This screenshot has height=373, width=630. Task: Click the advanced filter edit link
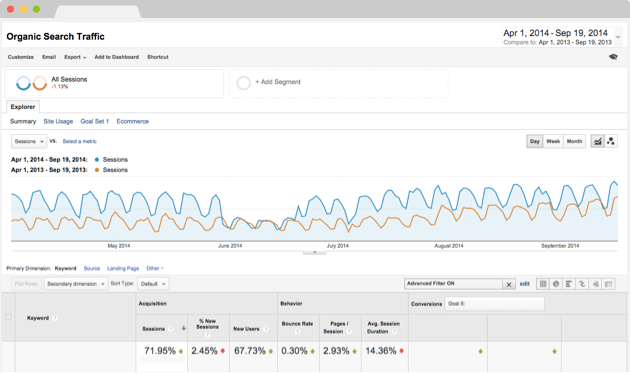(x=525, y=284)
